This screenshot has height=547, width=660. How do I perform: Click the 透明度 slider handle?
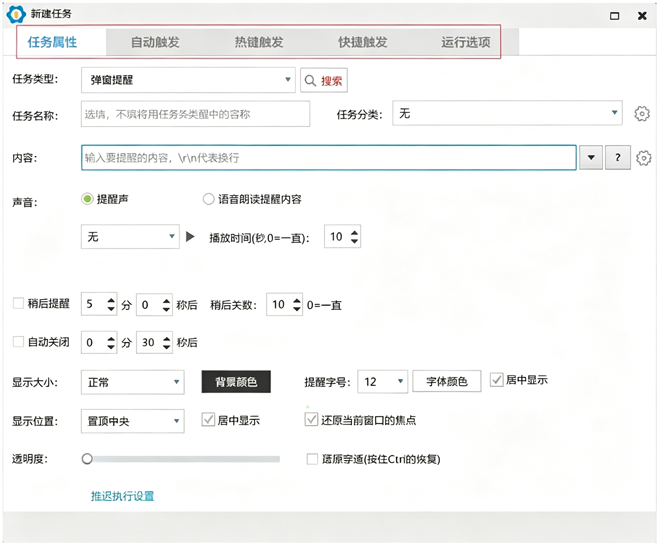87,459
